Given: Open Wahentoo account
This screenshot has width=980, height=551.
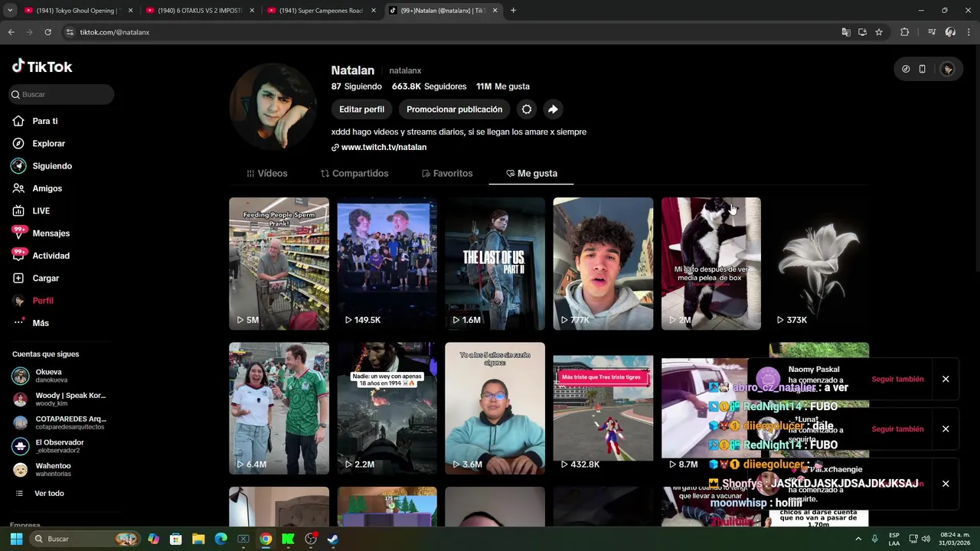Looking at the screenshot, I should (60, 469).
